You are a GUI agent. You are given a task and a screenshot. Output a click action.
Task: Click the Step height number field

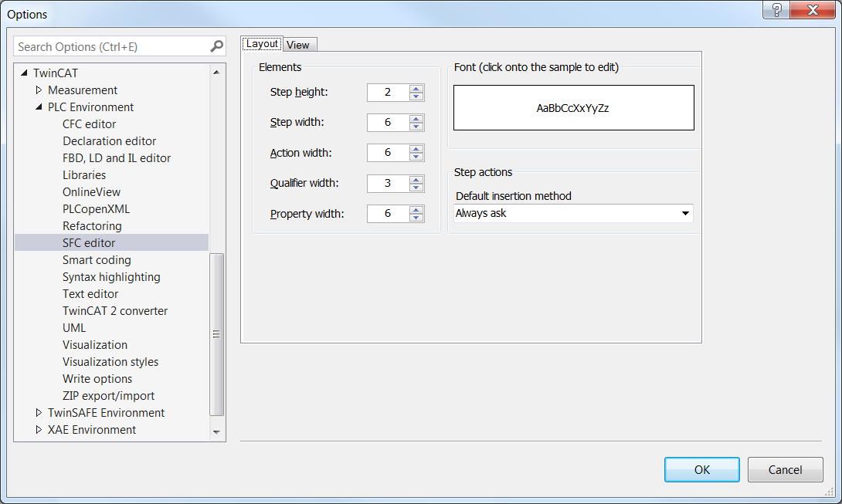tap(389, 93)
